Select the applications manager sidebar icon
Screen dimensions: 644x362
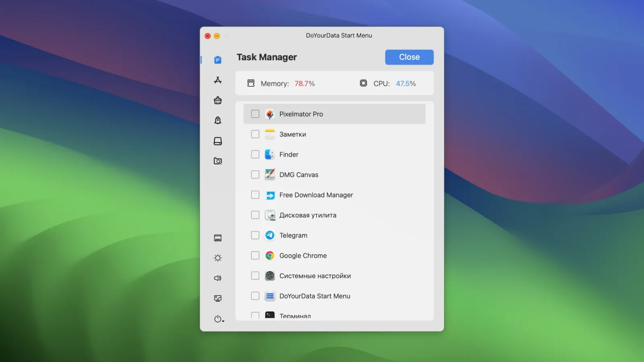(217, 80)
